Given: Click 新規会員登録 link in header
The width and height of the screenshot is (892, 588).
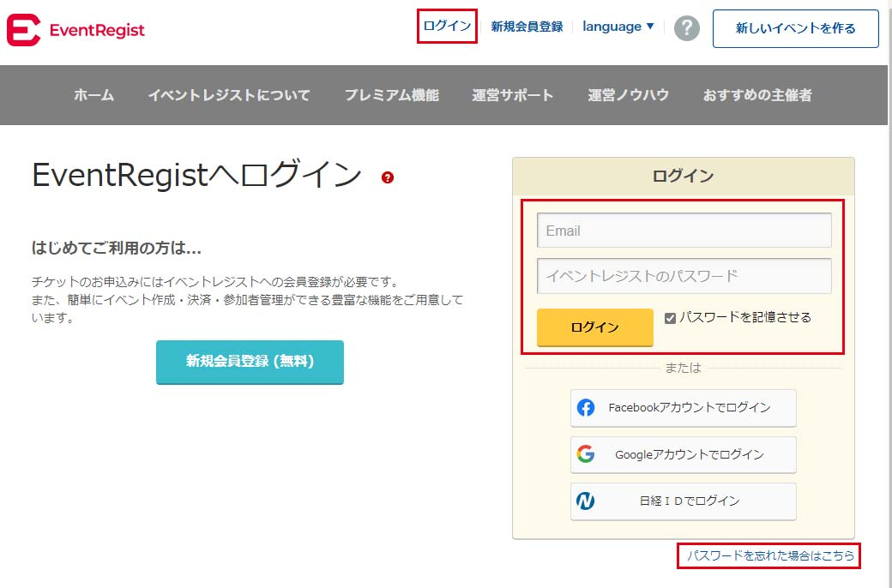Looking at the screenshot, I should click(x=527, y=27).
